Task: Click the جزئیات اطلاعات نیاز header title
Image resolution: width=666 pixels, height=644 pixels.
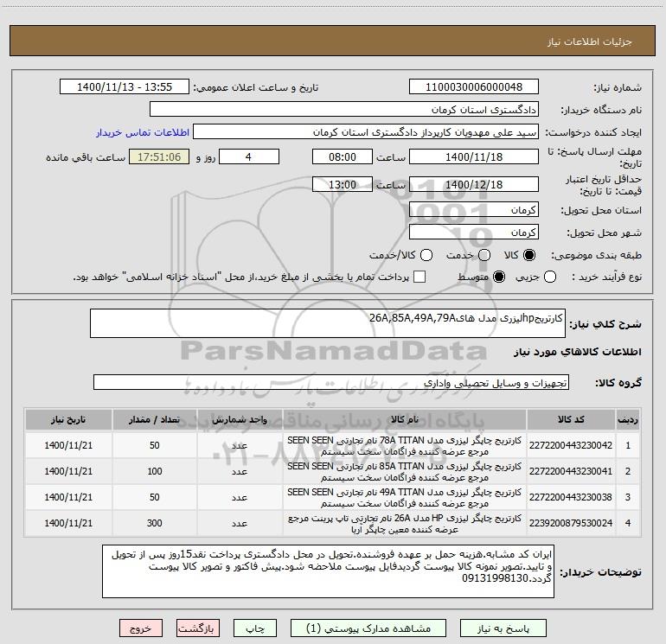Action: tap(590, 41)
